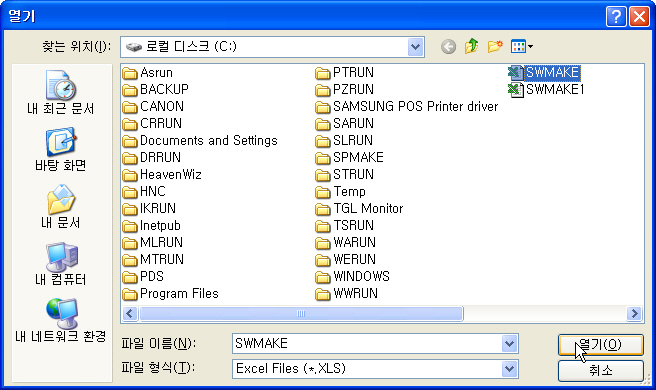The height and width of the screenshot is (390, 656).
Task: Select the IKRUN folder
Action: click(x=149, y=209)
